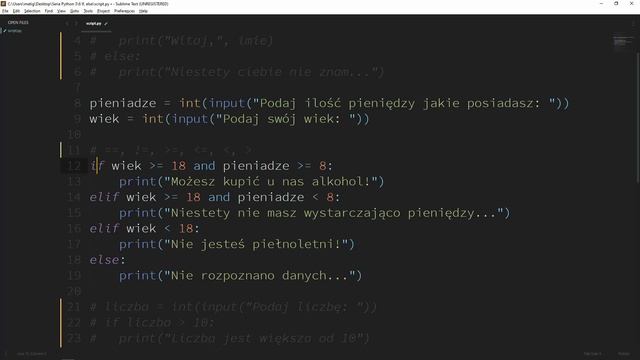640x360 pixels.
Task: Click string "Podaj swój wiek: "
Action: pyautogui.click(x=286, y=119)
